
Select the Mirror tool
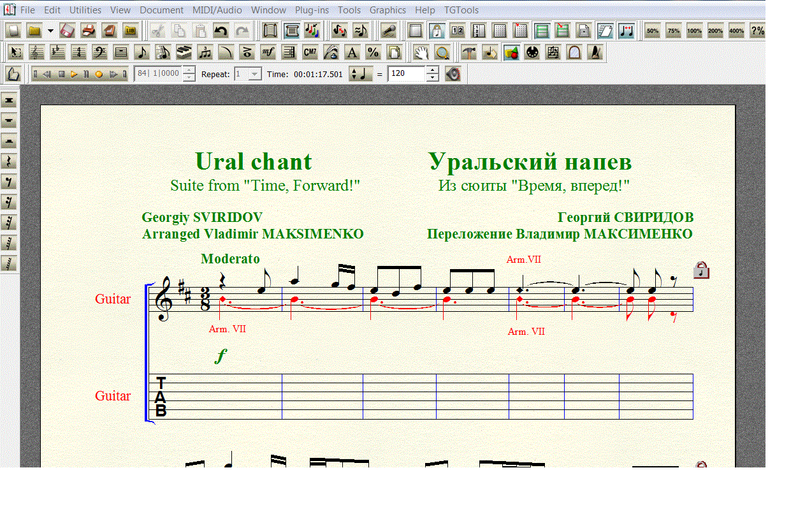[574, 52]
